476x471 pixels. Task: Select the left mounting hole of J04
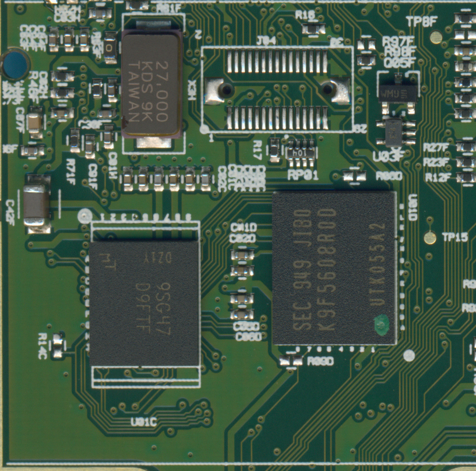[x=223, y=90]
